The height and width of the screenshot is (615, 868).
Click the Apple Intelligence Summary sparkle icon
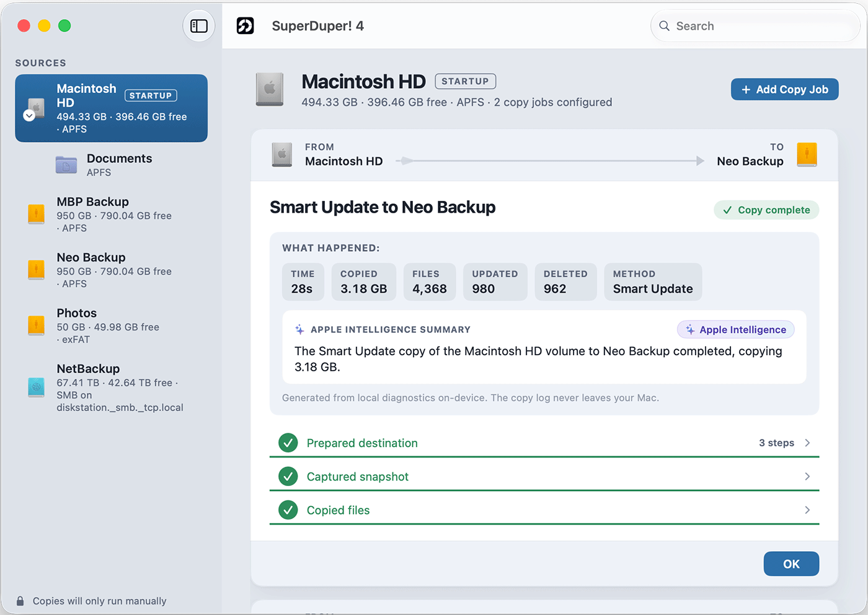click(x=300, y=329)
